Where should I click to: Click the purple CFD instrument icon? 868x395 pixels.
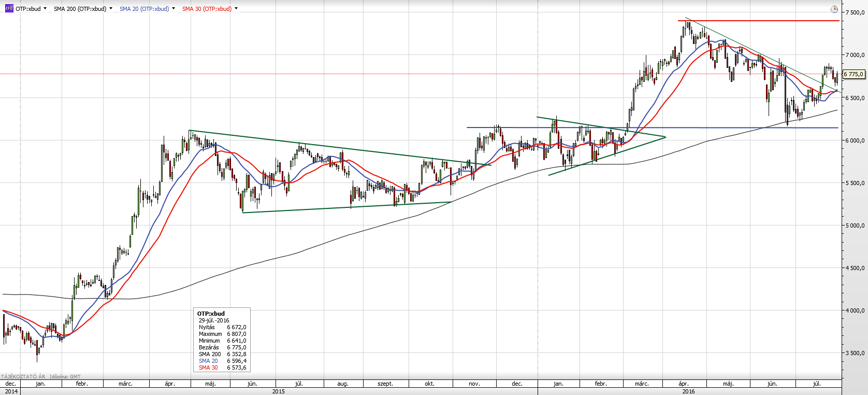pyautogui.click(x=9, y=8)
